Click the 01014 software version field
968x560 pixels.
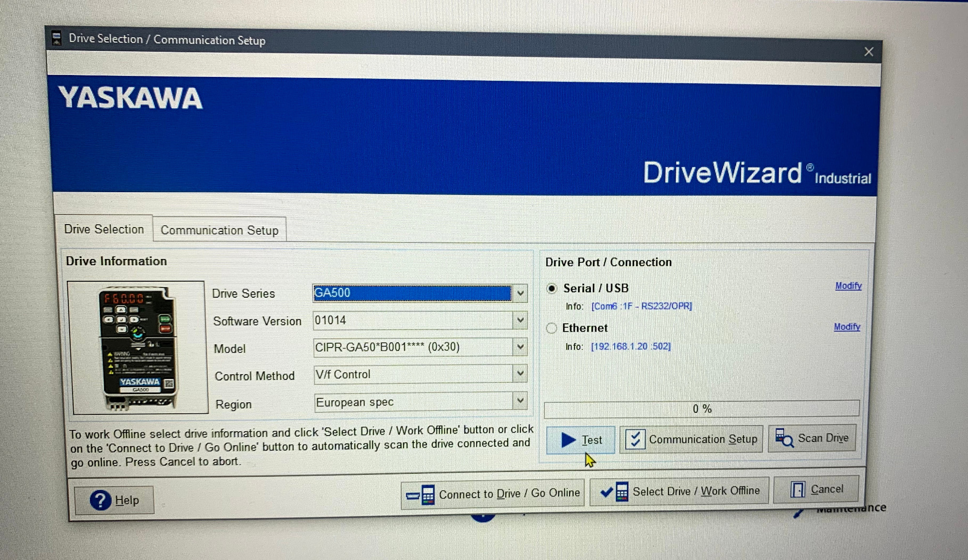tap(412, 320)
